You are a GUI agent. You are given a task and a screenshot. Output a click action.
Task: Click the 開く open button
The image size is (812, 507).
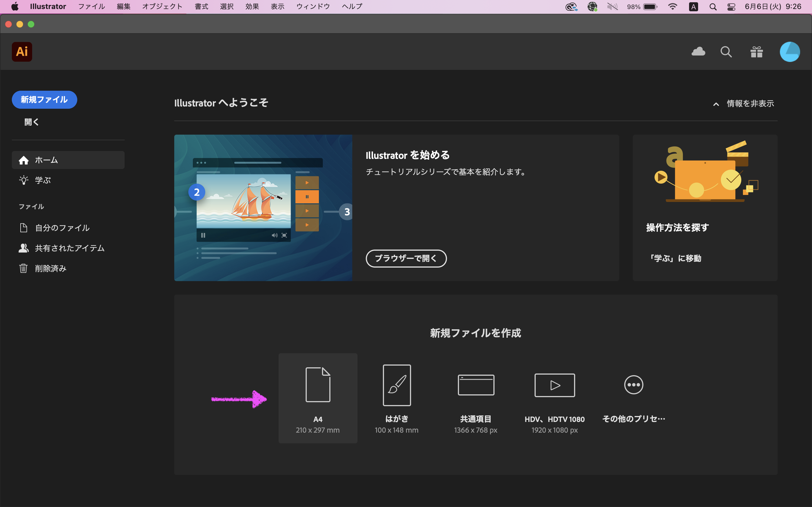coord(32,122)
